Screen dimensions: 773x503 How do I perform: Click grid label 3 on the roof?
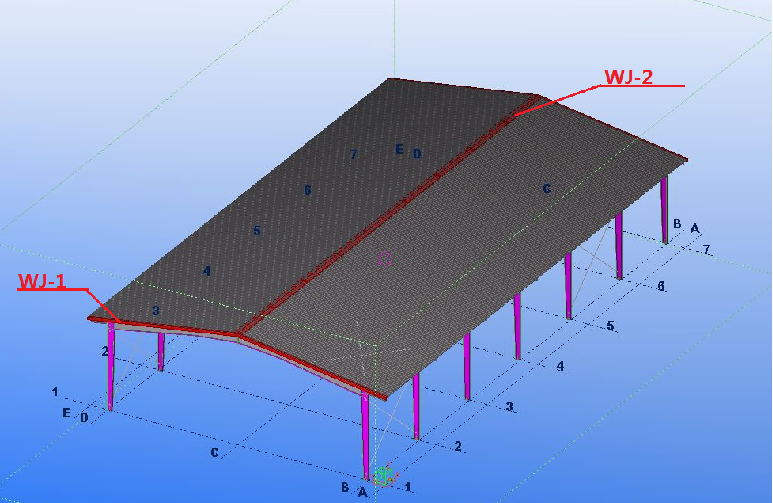pyautogui.click(x=156, y=311)
